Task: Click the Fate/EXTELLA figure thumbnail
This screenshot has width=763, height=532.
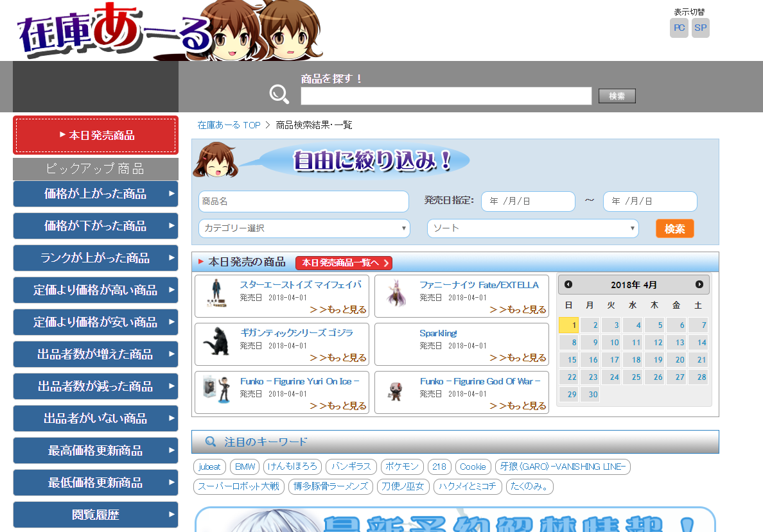Action: point(396,295)
